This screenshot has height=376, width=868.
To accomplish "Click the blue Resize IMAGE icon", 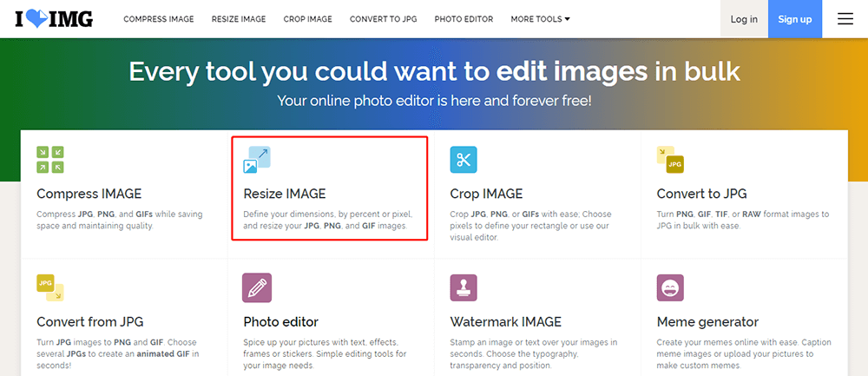I will [x=257, y=160].
